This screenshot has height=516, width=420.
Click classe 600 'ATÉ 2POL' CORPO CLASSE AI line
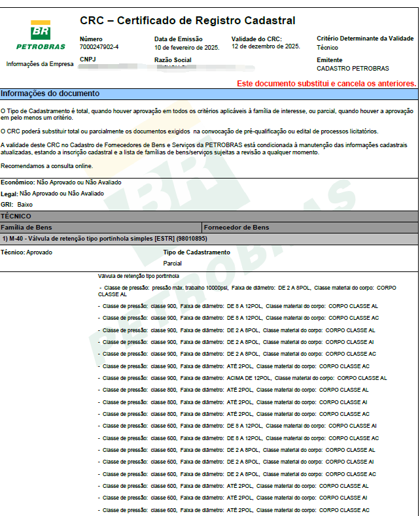233,498
